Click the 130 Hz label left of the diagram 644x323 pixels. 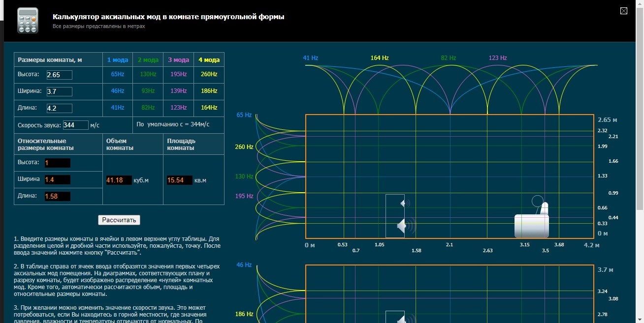(x=244, y=176)
